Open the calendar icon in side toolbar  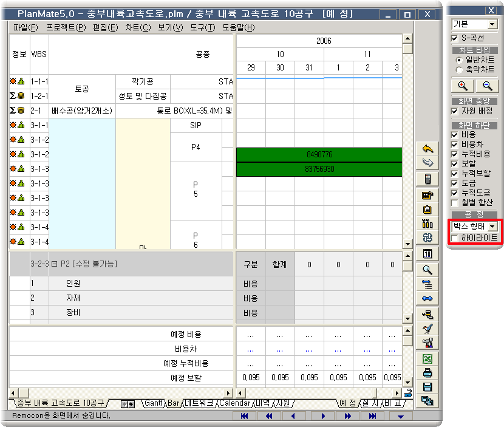[x=428, y=254]
